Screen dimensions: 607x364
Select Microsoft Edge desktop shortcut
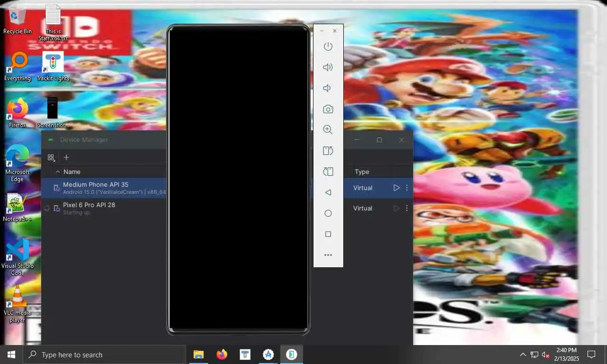click(18, 163)
